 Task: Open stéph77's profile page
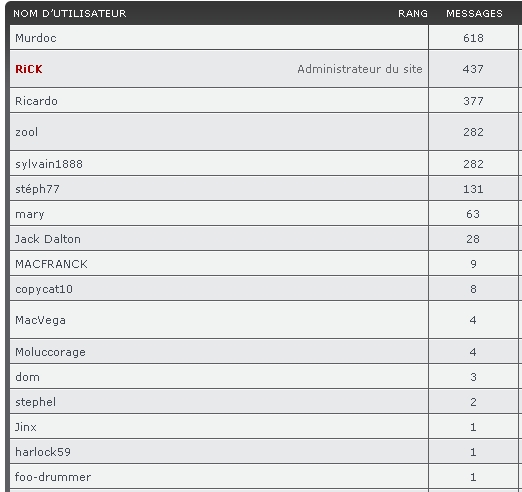(37, 189)
